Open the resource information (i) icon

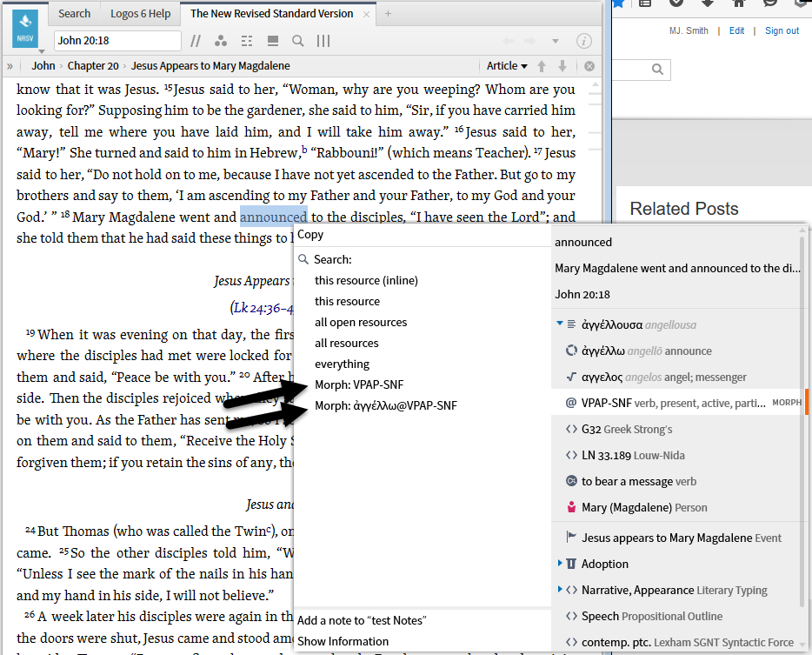[x=584, y=41]
